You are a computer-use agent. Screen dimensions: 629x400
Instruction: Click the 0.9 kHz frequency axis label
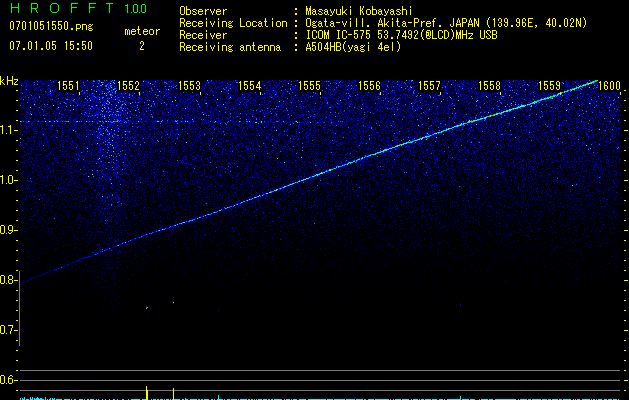pos(8,230)
